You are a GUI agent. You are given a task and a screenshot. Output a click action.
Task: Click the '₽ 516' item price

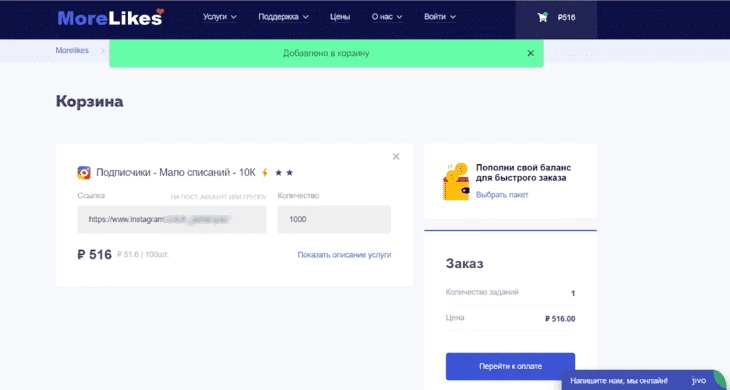pyautogui.click(x=95, y=255)
